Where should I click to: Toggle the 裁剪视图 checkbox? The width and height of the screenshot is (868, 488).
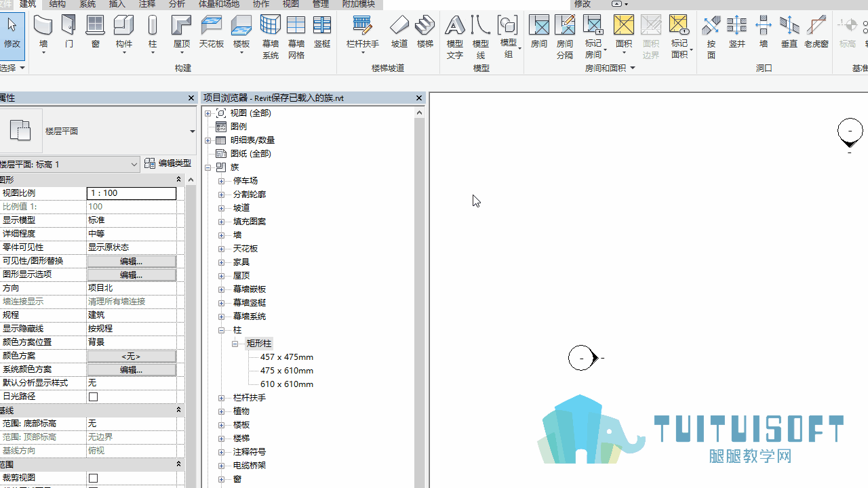(x=94, y=478)
